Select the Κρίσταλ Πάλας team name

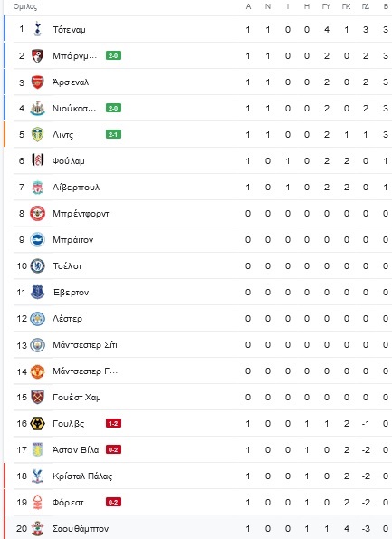pyautogui.click(x=82, y=476)
